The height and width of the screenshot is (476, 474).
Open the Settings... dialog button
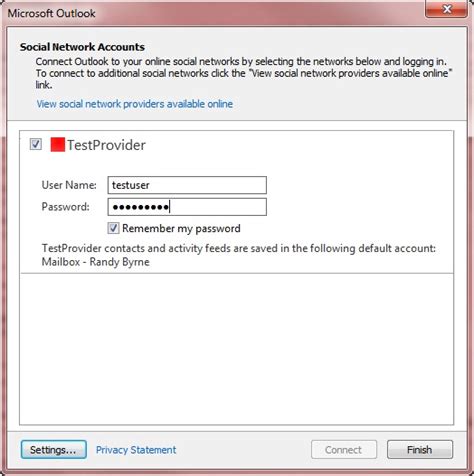pos(54,450)
